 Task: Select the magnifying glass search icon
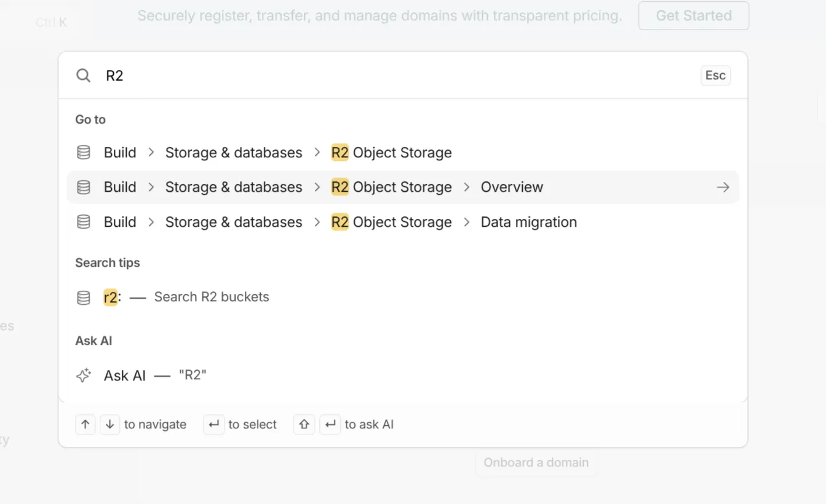click(x=83, y=75)
